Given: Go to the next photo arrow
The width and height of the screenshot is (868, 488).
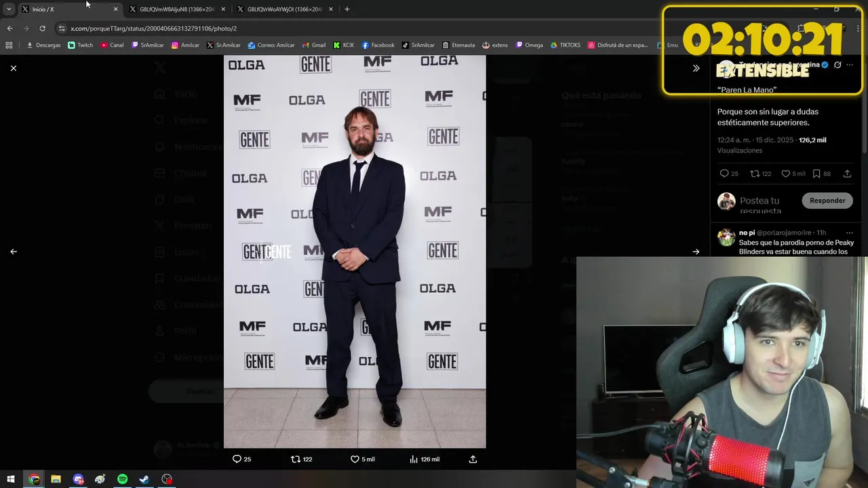Looking at the screenshot, I should (696, 251).
